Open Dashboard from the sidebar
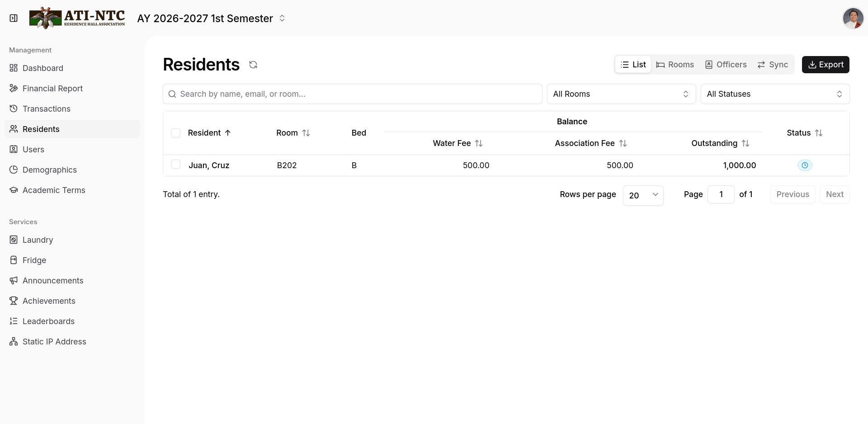Screen dimensions: 868x424 point(72,68)
